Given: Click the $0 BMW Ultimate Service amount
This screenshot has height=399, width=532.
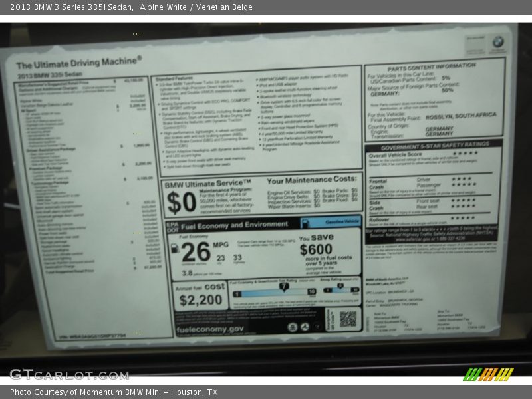Looking at the screenshot, I should [180, 201].
